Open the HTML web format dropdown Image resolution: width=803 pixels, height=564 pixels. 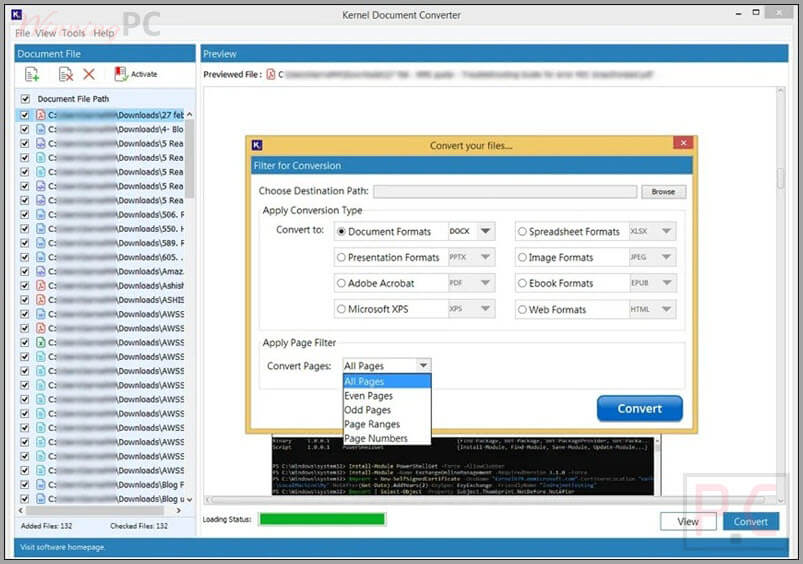coord(666,309)
